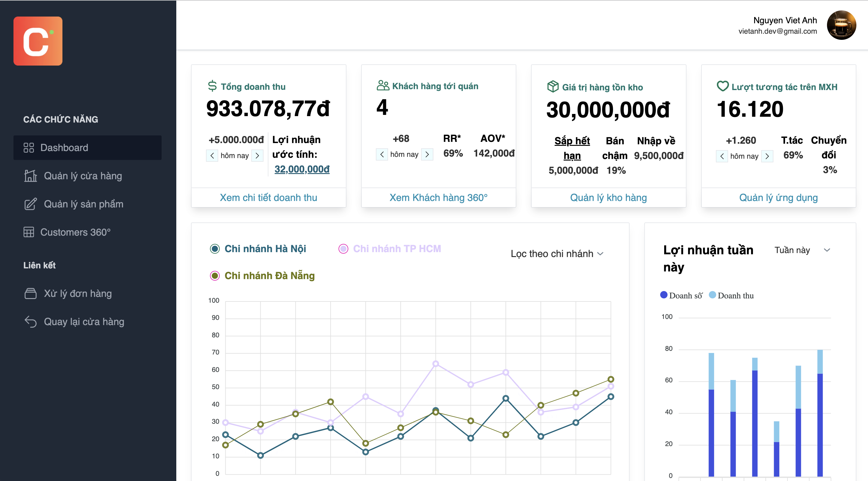
Task: Toggle Chi nhánh Hà Nội series
Action: tap(258, 249)
